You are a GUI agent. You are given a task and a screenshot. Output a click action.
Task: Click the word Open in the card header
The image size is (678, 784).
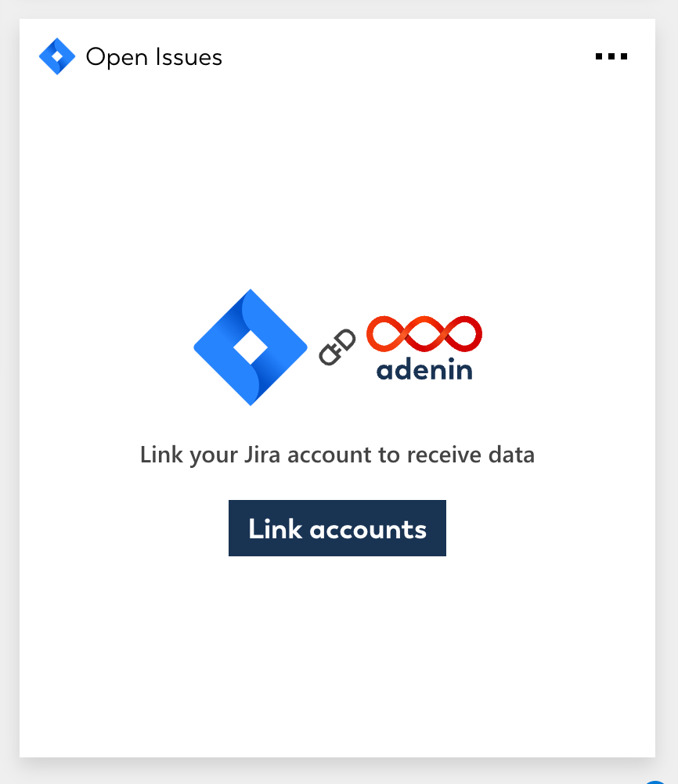coord(117,57)
